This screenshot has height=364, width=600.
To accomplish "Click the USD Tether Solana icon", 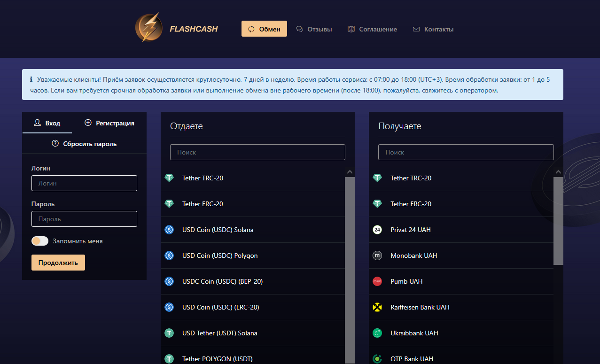I will [169, 333].
